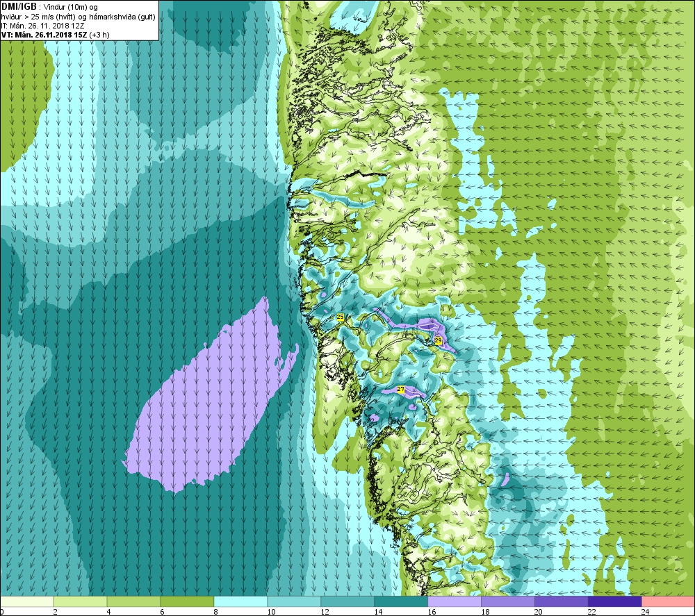Image resolution: width=695 pixels, height=616 pixels.
Task: Select the 6–8 m/s olive green swatch
Action: tap(187, 601)
